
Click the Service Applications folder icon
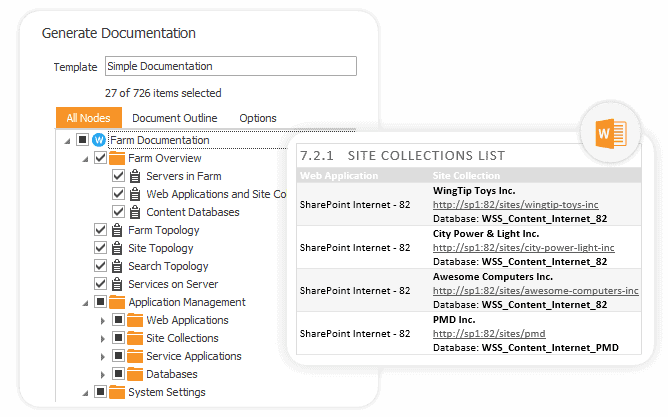click(x=135, y=356)
